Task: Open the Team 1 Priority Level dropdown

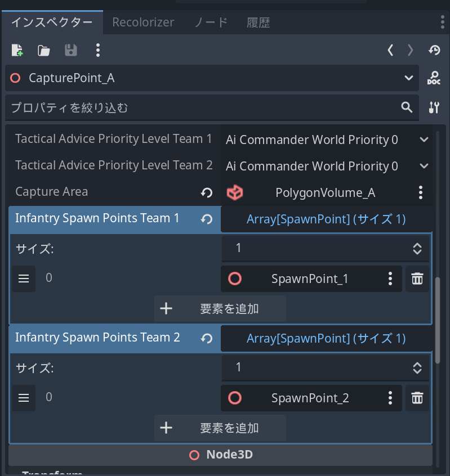Action: tap(326, 140)
